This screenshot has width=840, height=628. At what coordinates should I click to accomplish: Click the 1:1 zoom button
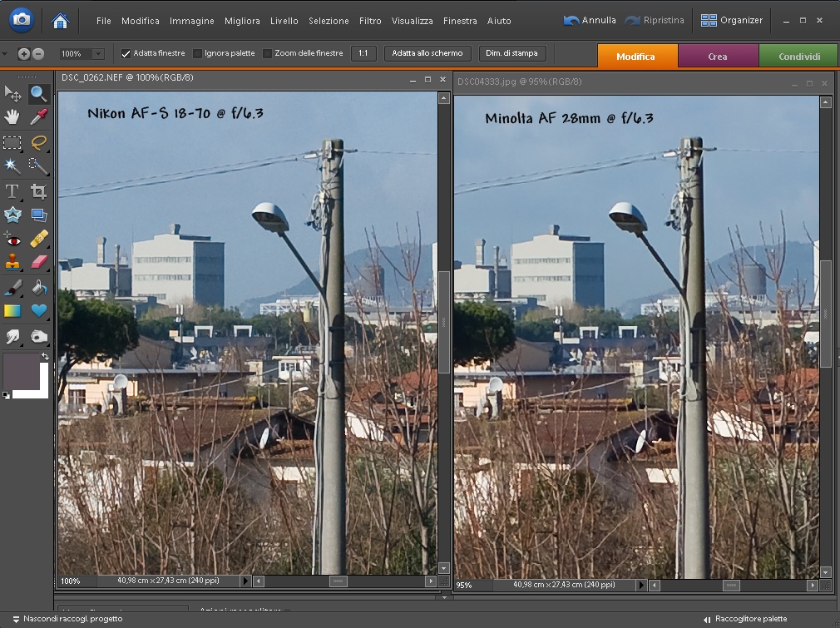[363, 53]
